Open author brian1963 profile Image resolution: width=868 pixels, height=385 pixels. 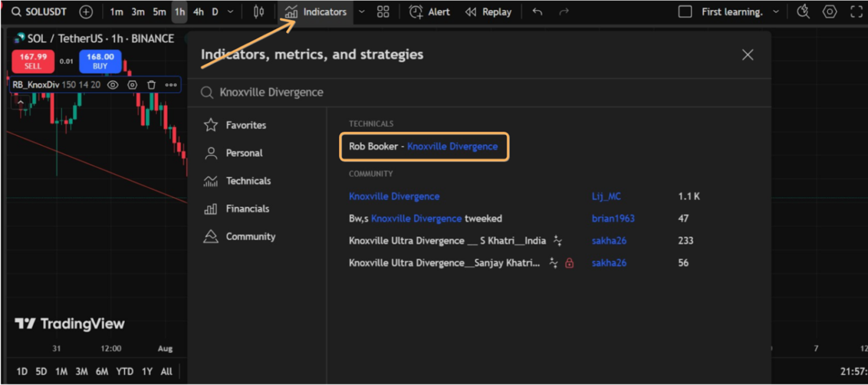pyautogui.click(x=613, y=218)
